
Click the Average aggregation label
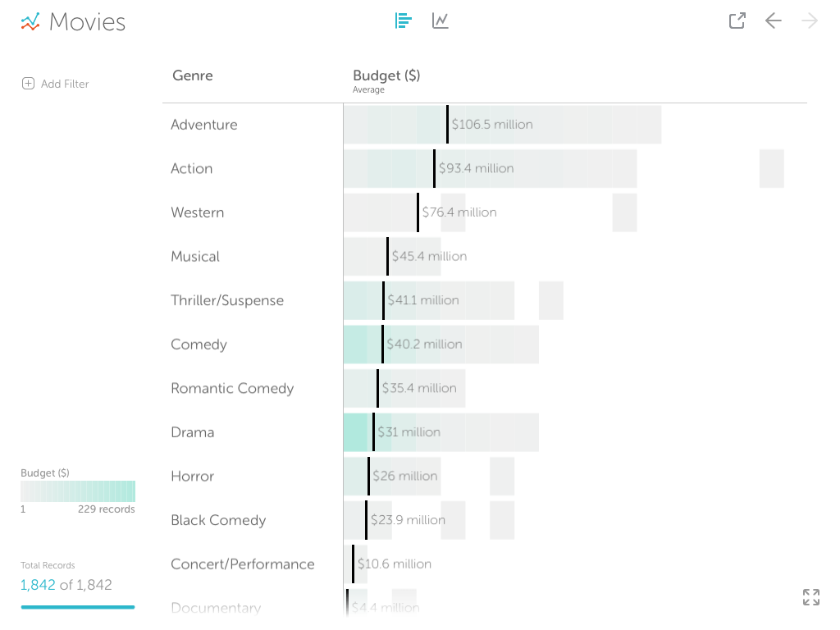[x=368, y=90]
